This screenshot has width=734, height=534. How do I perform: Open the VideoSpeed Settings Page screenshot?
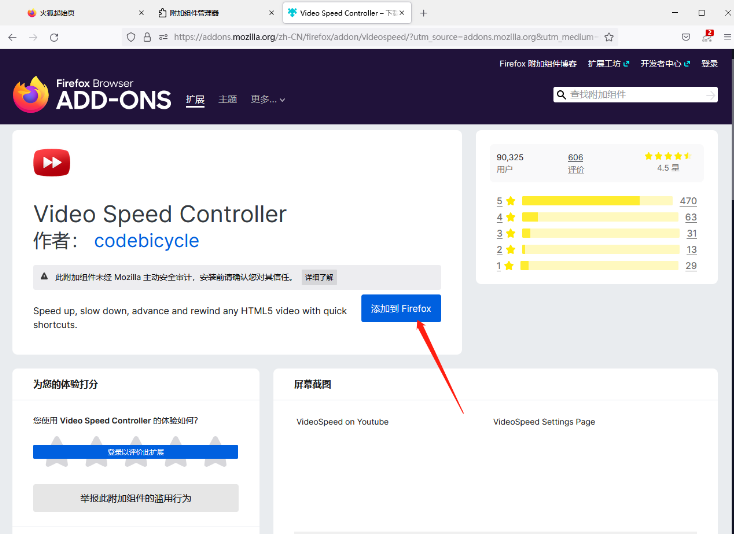coord(544,422)
